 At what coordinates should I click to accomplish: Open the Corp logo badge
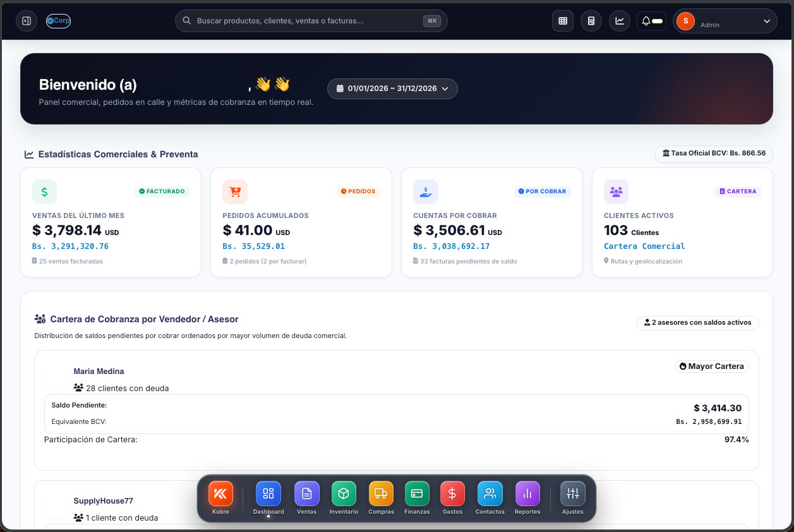(x=59, y=21)
